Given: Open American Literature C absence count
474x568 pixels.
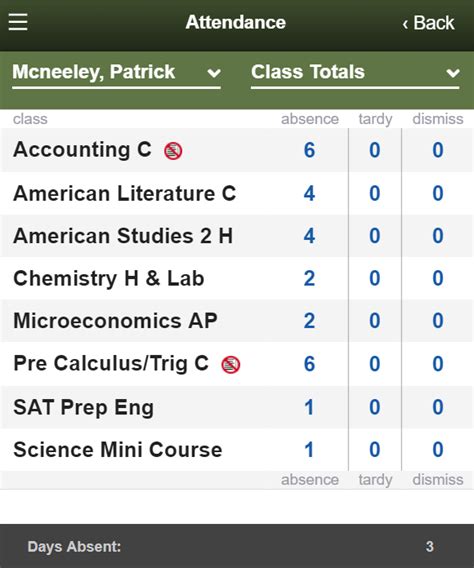Looking at the screenshot, I should (x=309, y=193).
